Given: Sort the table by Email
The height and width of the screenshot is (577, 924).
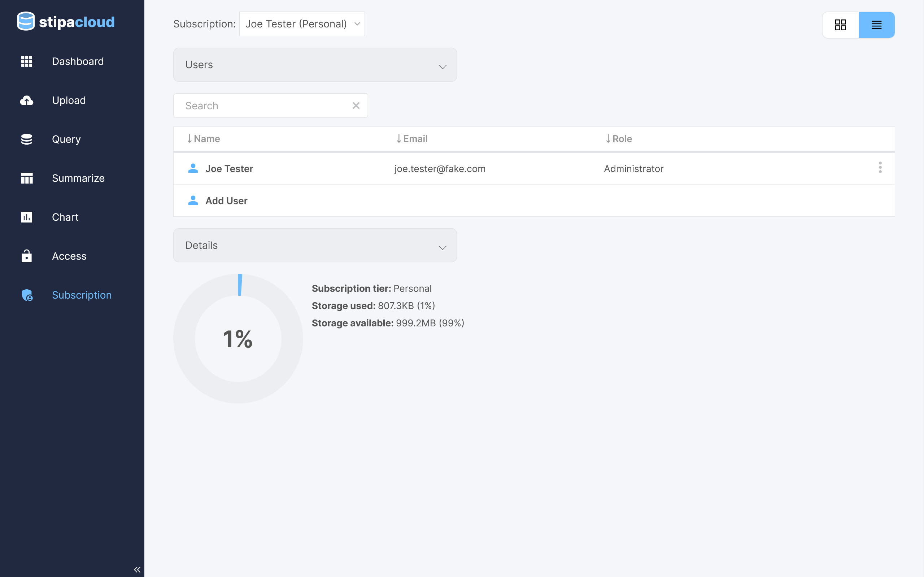Looking at the screenshot, I should coord(411,139).
